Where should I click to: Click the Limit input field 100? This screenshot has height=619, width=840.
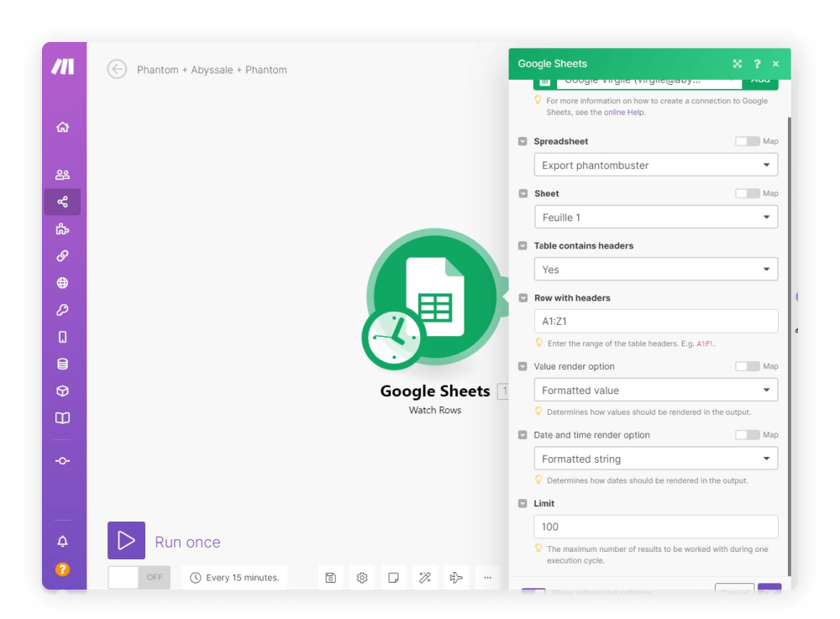tap(656, 527)
